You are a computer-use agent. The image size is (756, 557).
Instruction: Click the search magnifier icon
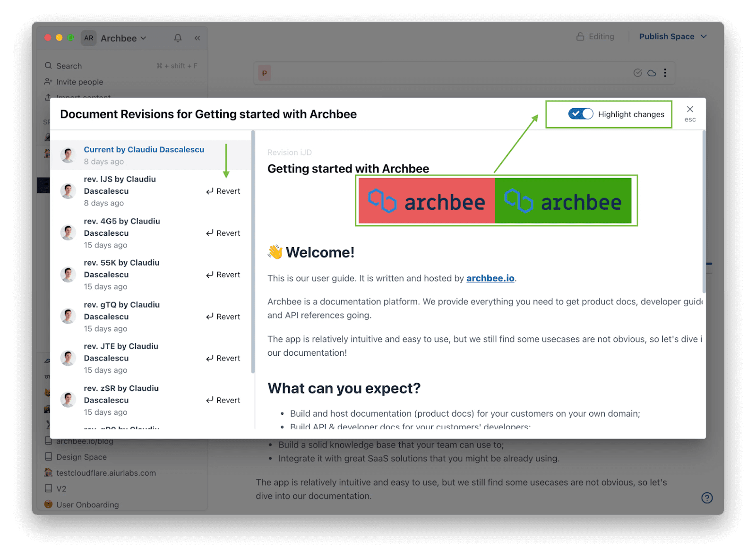click(x=48, y=66)
